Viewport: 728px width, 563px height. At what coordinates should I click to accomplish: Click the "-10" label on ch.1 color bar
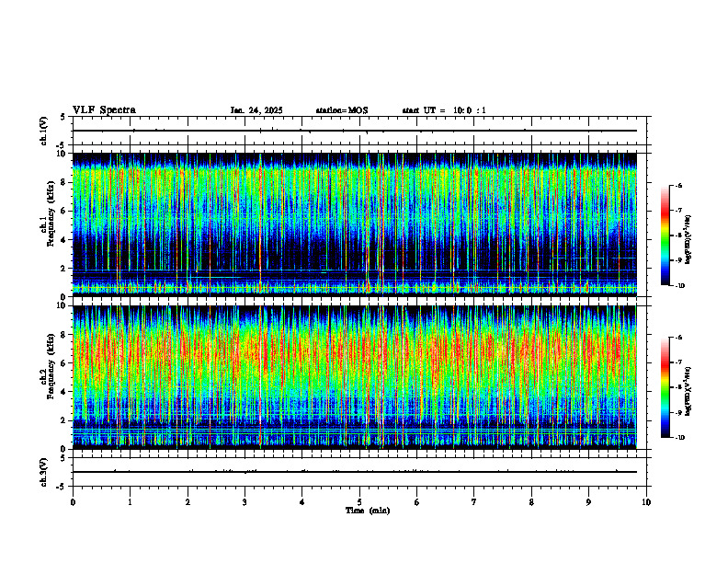point(679,285)
